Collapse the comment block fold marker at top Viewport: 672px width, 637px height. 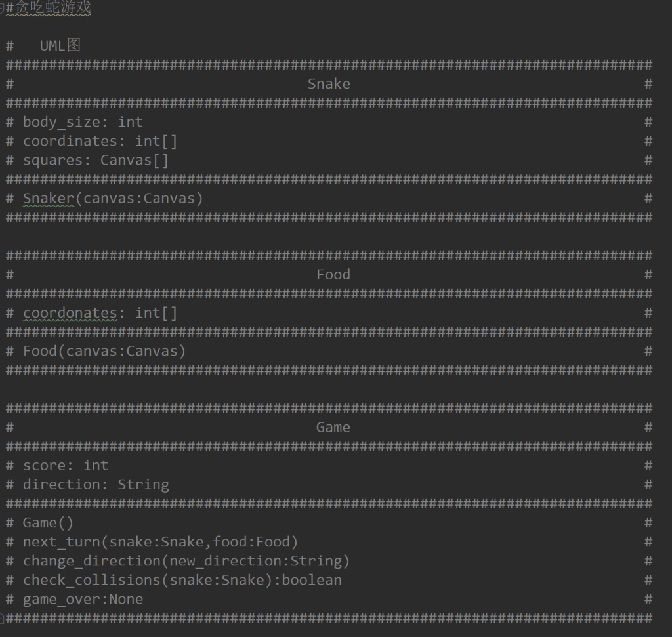pos(2,8)
